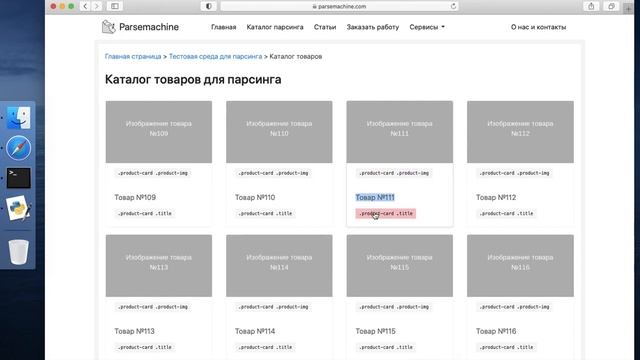Toggle the Safari sidebar
This screenshot has width=640, height=360.
(115, 6)
